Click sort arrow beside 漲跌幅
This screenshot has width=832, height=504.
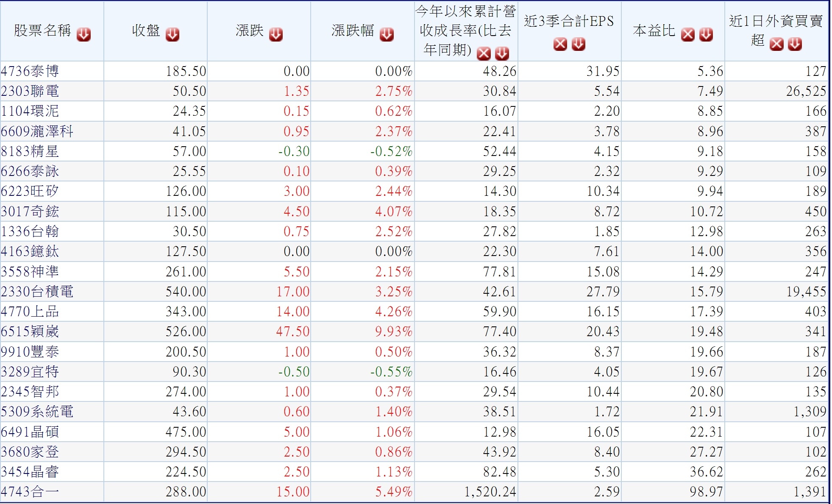click(x=387, y=34)
